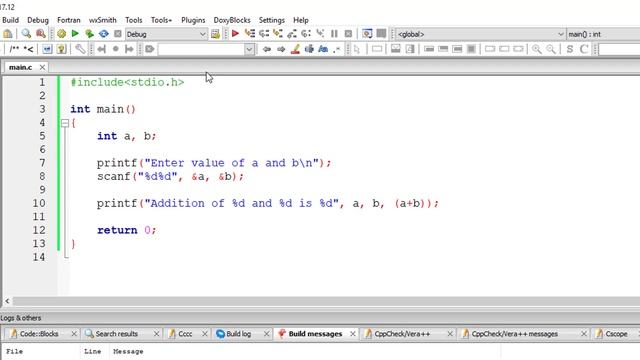Screen dimensions: 640x360
Task: Click the zoom in magnifier icon
Action: tap(537, 49)
